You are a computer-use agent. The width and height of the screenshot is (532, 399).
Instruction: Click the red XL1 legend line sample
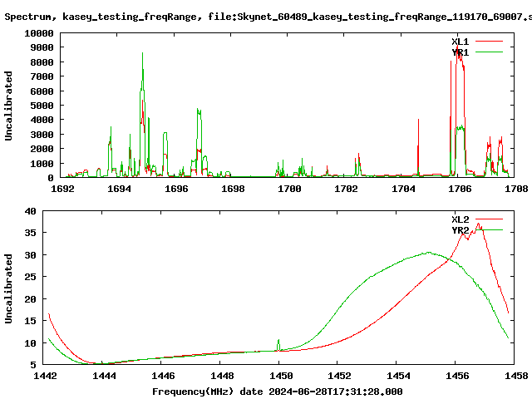point(489,42)
